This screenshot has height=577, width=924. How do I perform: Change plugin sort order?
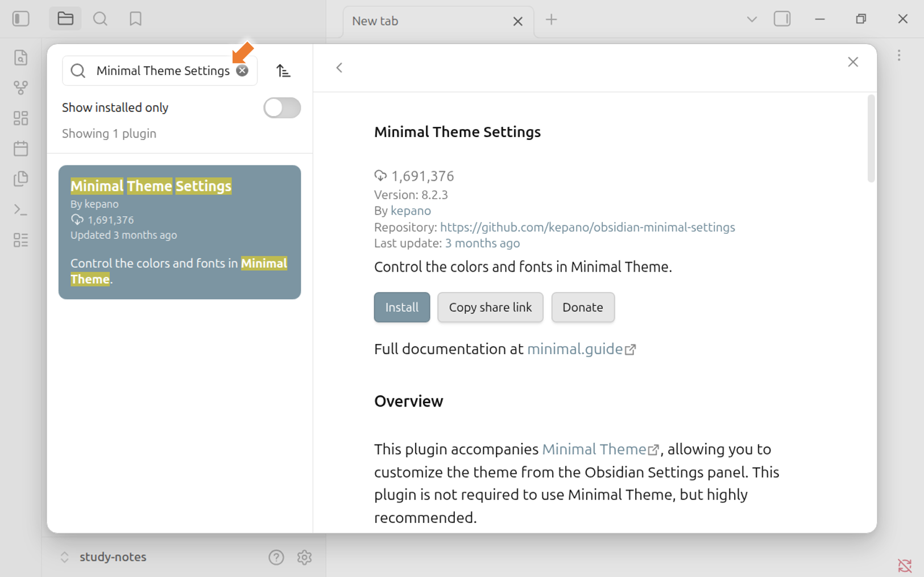[283, 70]
